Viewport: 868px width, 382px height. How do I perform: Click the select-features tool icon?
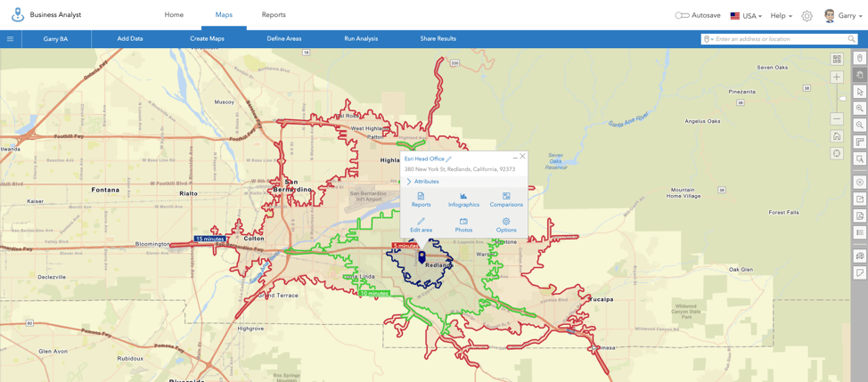tap(860, 158)
